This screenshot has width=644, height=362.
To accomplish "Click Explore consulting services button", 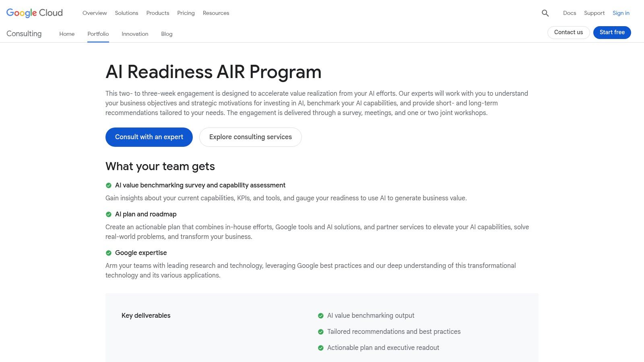I will pyautogui.click(x=250, y=137).
